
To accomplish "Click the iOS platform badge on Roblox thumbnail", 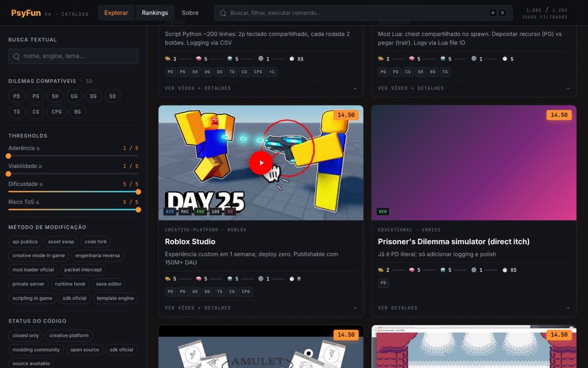I will point(215,211).
